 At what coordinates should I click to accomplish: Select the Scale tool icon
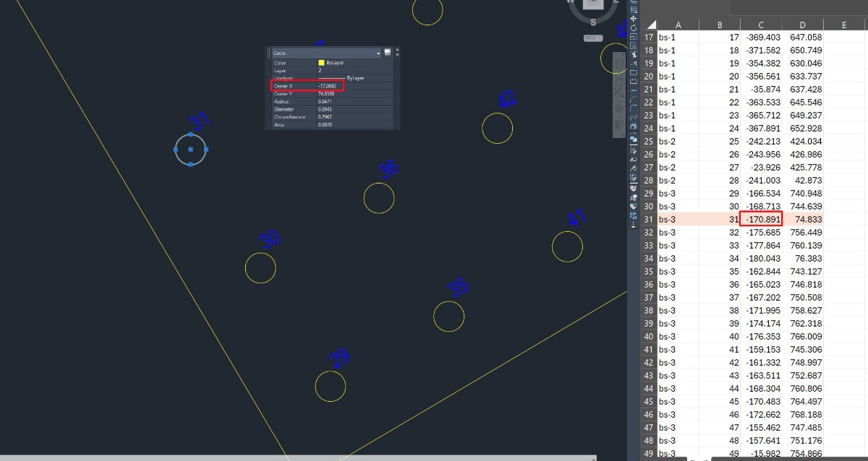[x=634, y=37]
